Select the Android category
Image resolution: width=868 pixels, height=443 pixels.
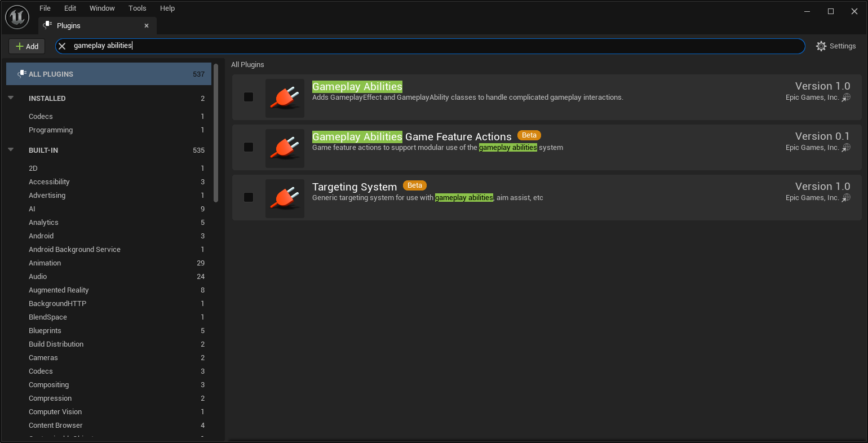tap(109, 236)
